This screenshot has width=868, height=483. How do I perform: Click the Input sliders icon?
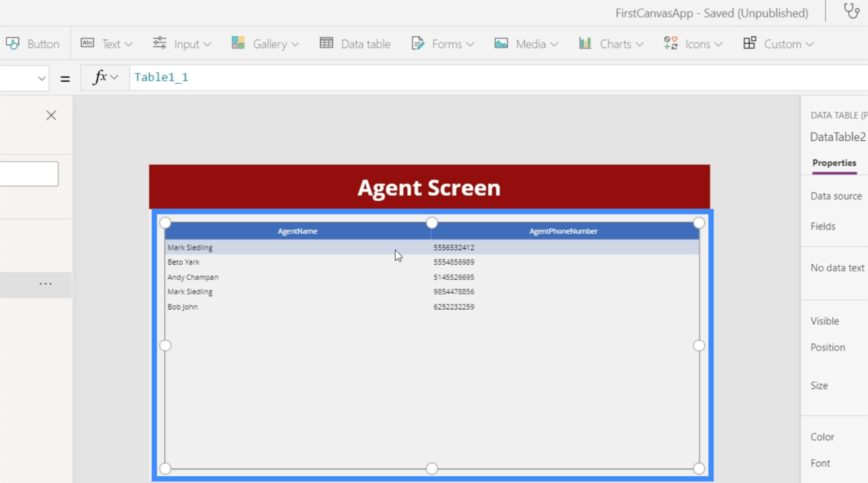point(160,43)
